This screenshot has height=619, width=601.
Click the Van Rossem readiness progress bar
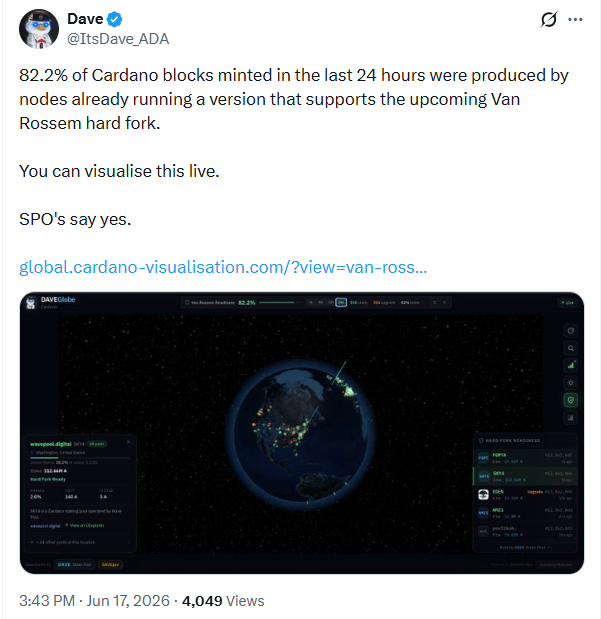point(277,302)
